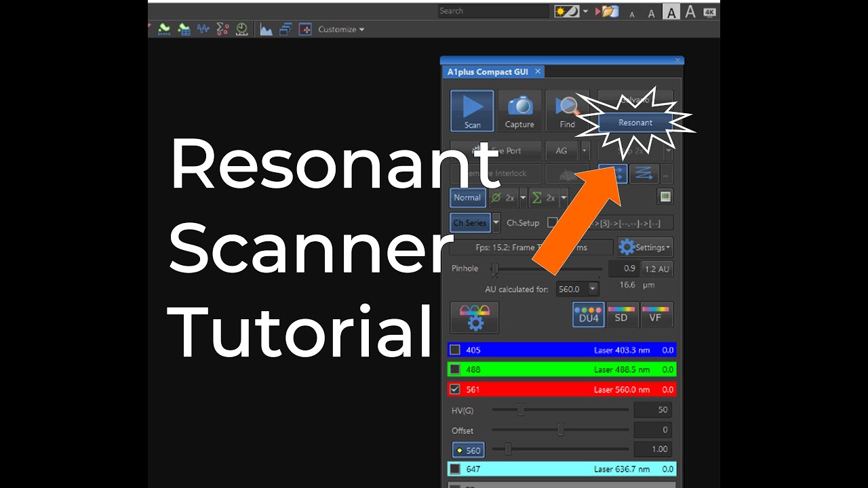
Task: Close the A1plus Compact GUI tab
Action: tap(538, 72)
